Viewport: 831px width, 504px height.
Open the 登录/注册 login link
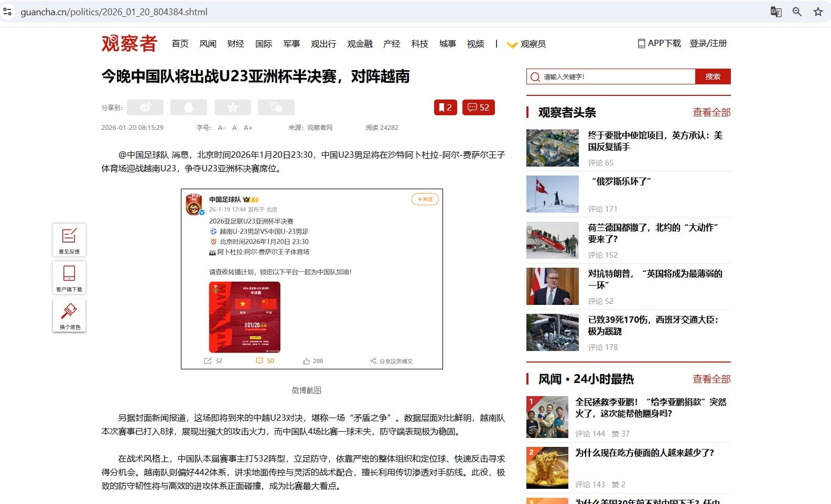[x=708, y=43]
